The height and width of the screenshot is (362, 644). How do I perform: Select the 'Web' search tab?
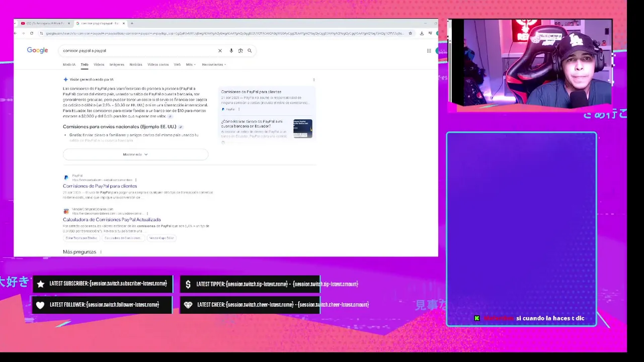177,64
